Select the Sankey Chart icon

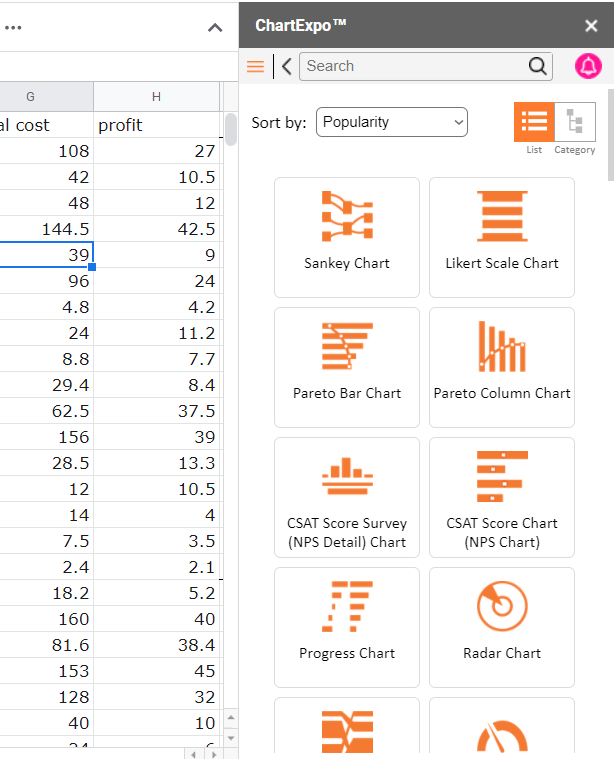pos(346,217)
